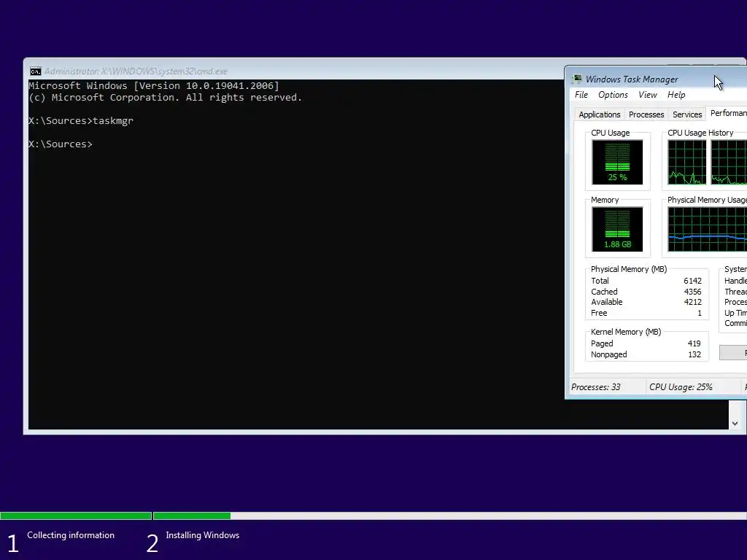The image size is (747, 560).
Task: Click the Collecting information progress bar
Action: click(x=76, y=516)
